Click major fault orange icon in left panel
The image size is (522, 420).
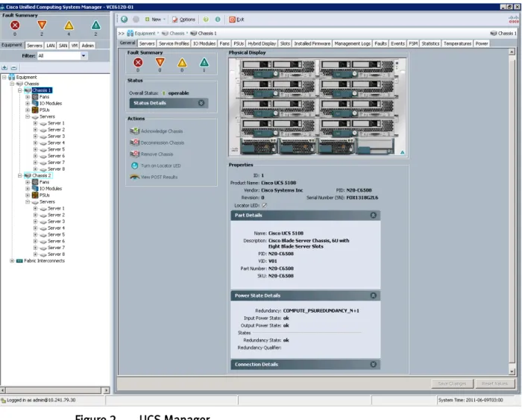pos(42,25)
